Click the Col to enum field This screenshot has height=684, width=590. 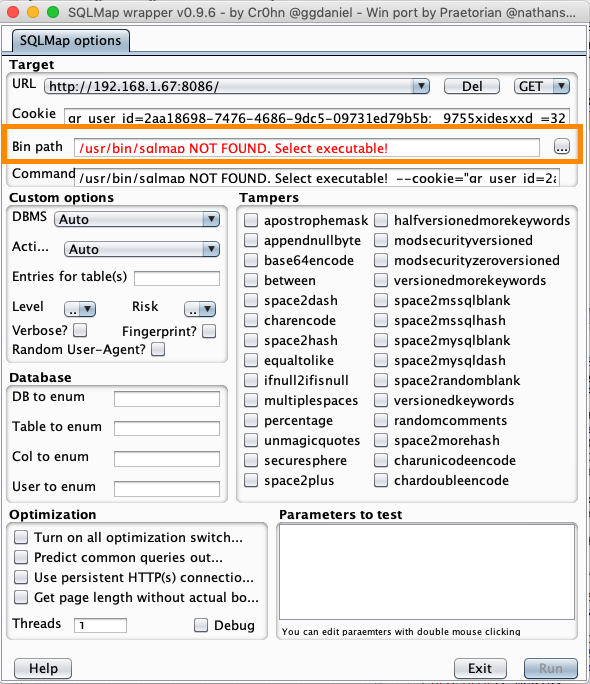coord(167,459)
